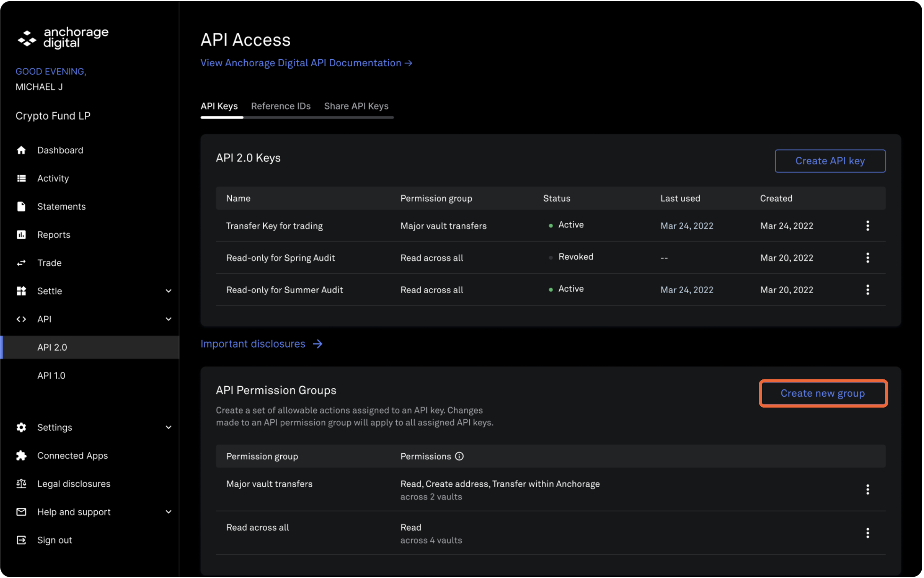924x578 pixels.
Task: Open Activity via its list icon
Action: (21, 178)
